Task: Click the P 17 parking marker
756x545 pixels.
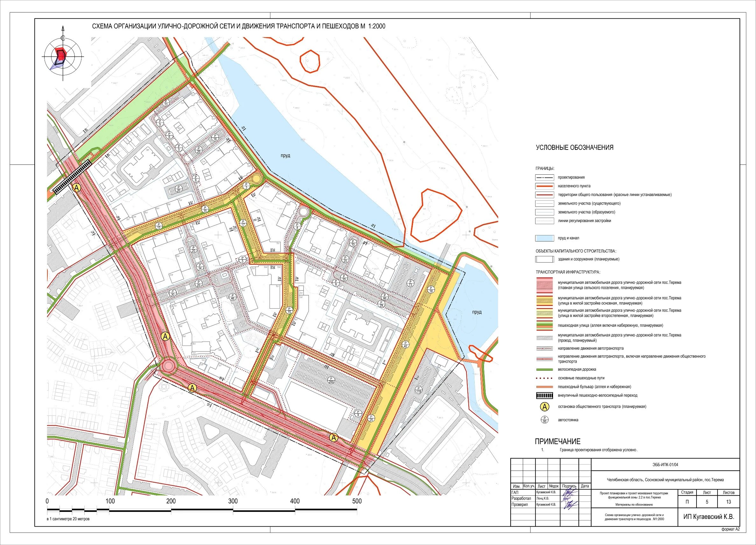Action: pyautogui.click(x=243, y=223)
